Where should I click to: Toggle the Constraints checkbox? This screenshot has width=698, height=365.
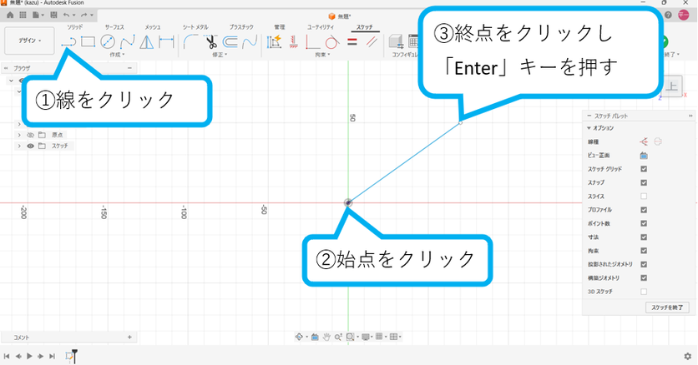pos(644,251)
